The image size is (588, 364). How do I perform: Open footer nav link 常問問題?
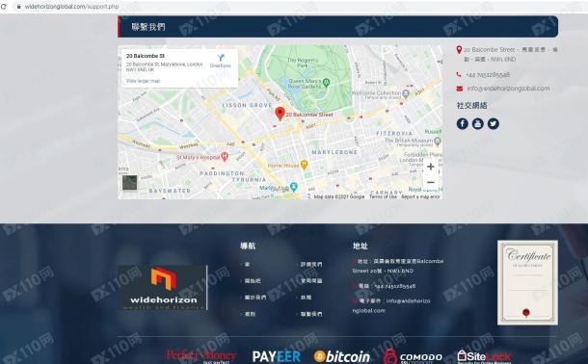click(x=311, y=281)
